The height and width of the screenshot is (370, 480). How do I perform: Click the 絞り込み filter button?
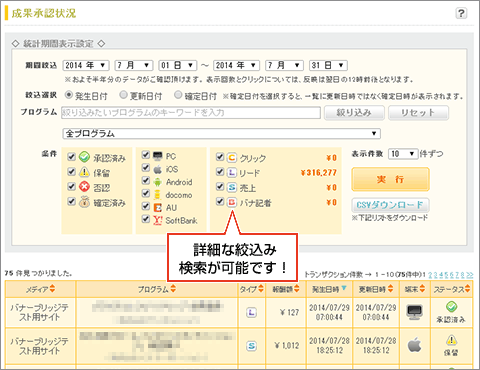pos(354,113)
